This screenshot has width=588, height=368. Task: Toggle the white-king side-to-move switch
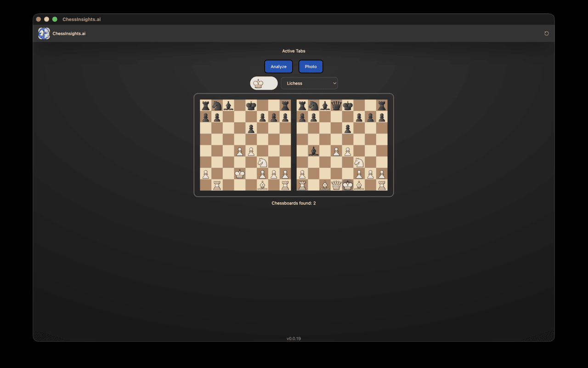(x=264, y=83)
